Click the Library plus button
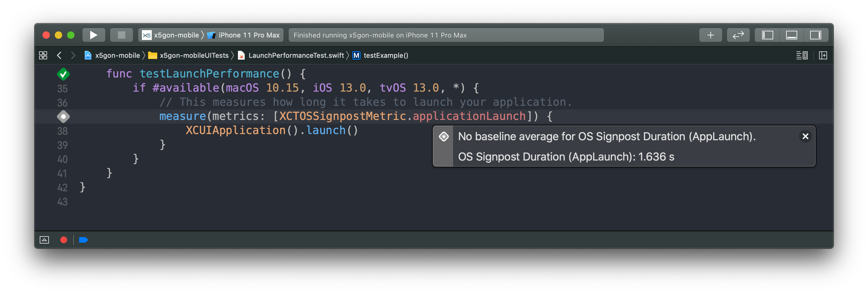868x294 pixels. coord(710,35)
